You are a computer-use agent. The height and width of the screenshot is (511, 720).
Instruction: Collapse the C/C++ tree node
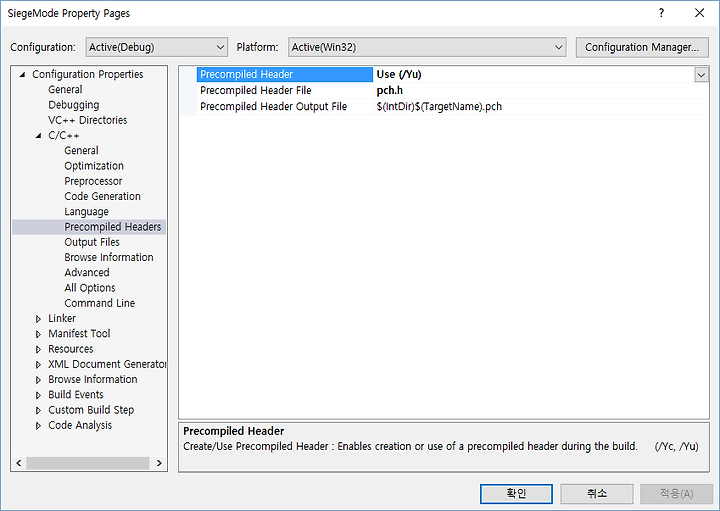pos(39,135)
